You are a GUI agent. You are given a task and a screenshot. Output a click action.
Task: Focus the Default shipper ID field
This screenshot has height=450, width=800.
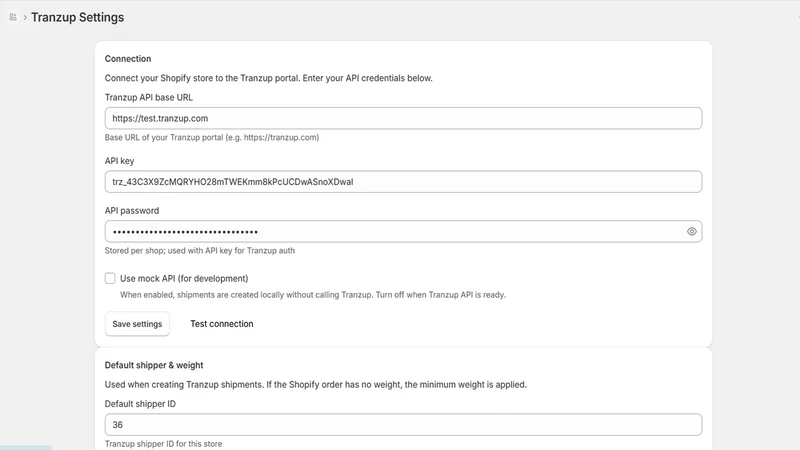click(x=403, y=424)
